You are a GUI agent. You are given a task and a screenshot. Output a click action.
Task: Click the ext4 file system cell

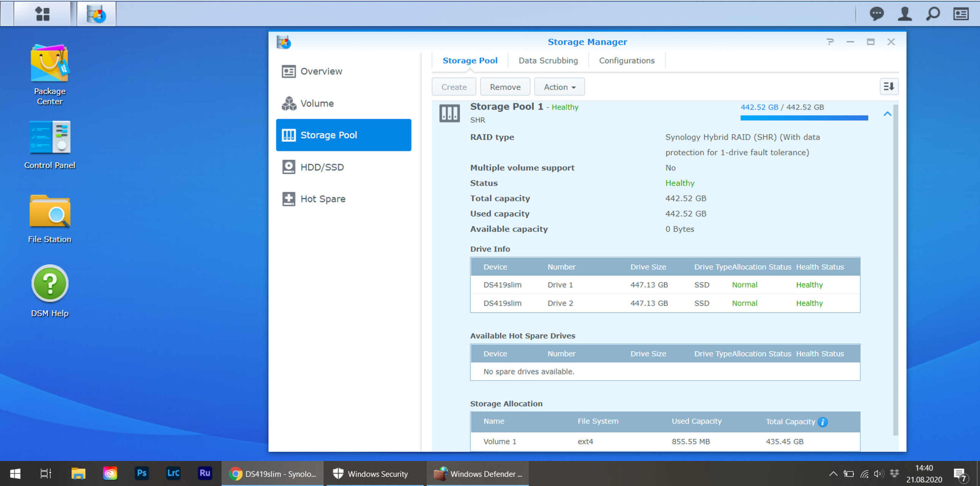pyautogui.click(x=585, y=441)
